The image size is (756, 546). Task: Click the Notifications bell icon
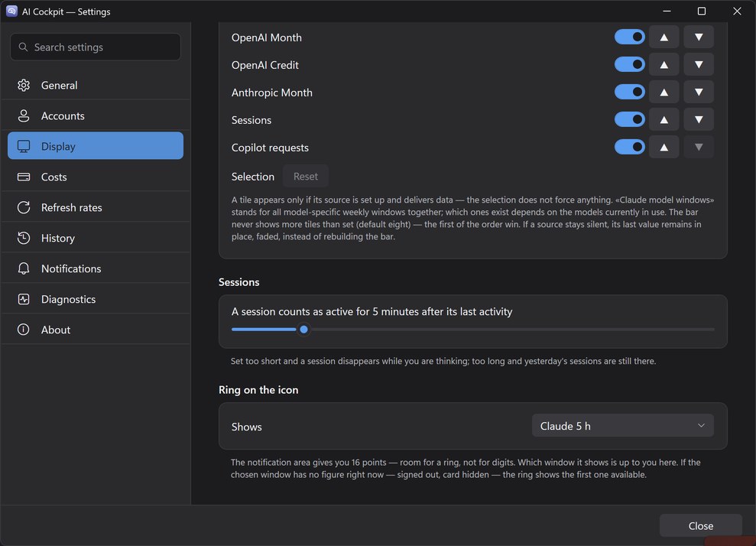coord(24,268)
